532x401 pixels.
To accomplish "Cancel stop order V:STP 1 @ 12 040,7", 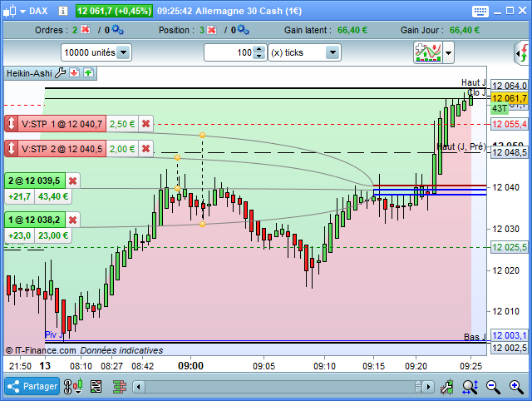I will pyautogui.click(x=146, y=124).
